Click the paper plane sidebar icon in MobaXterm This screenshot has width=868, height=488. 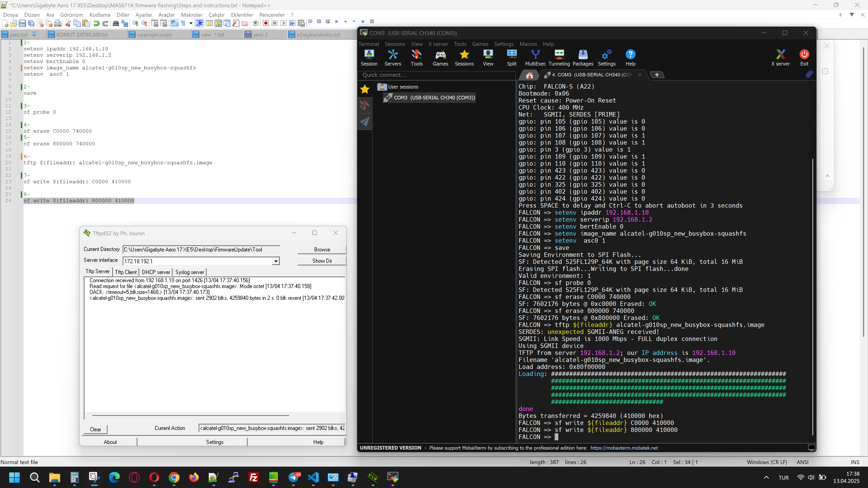[x=365, y=122]
